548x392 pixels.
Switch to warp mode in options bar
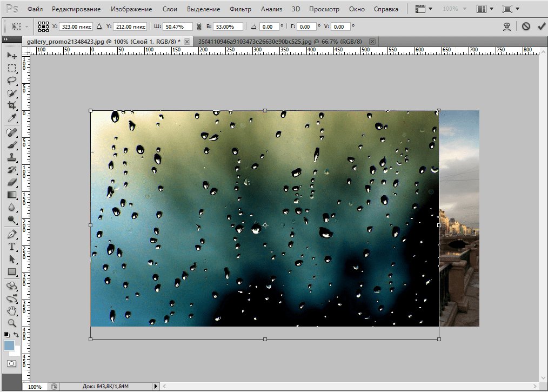point(507,26)
